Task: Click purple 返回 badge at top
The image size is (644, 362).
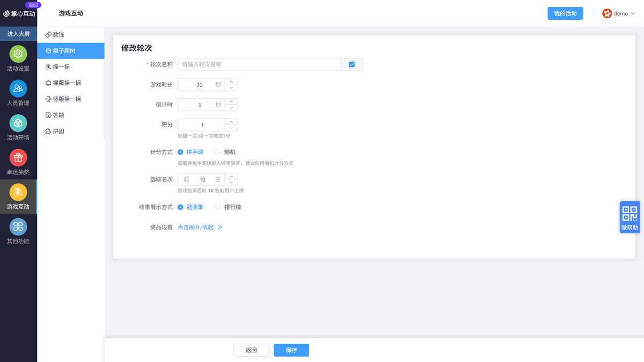Action: coord(33,4)
